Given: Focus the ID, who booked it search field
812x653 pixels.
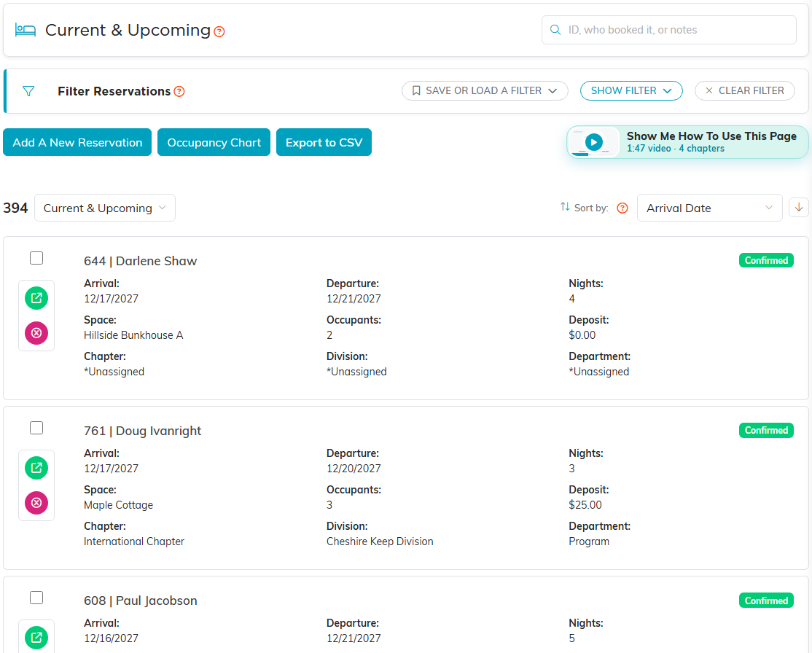Looking at the screenshot, I should pyautogui.click(x=668, y=30).
